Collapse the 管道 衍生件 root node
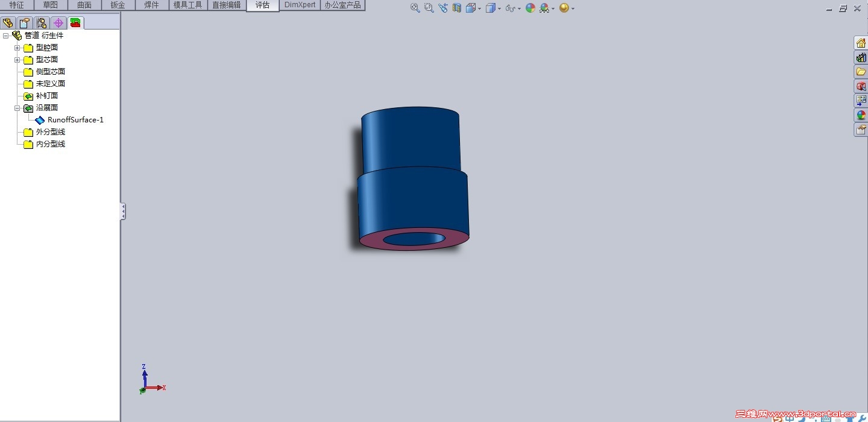 point(6,36)
